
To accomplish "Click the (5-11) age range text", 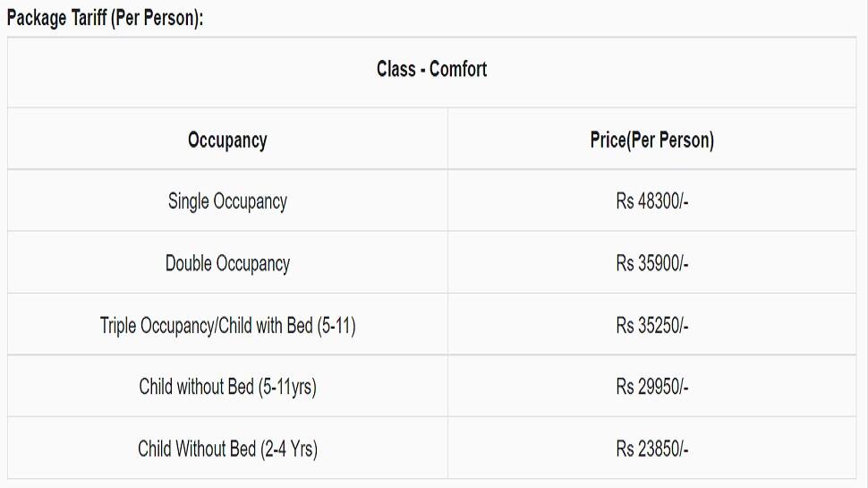I will tap(336, 326).
